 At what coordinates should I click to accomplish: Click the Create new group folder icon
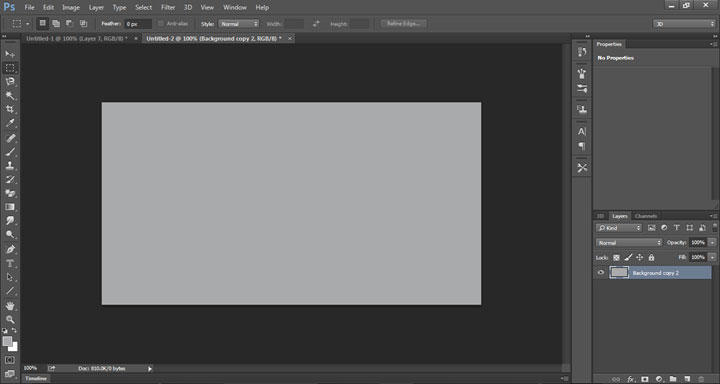pyautogui.click(x=673, y=379)
